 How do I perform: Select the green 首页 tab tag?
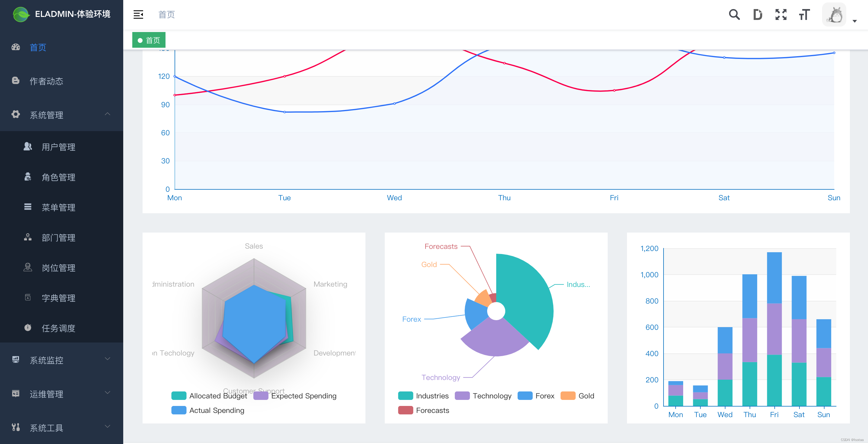[149, 40]
